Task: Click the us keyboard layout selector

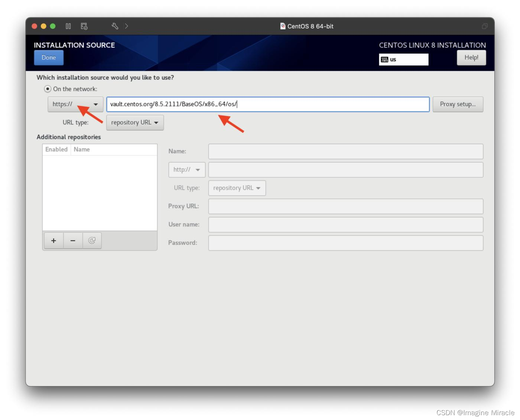Action: (404, 59)
